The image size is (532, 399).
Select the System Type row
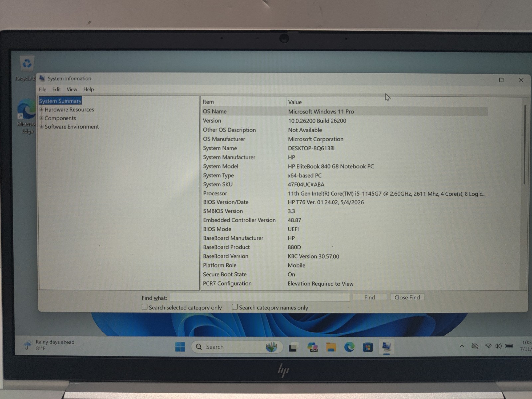345,175
